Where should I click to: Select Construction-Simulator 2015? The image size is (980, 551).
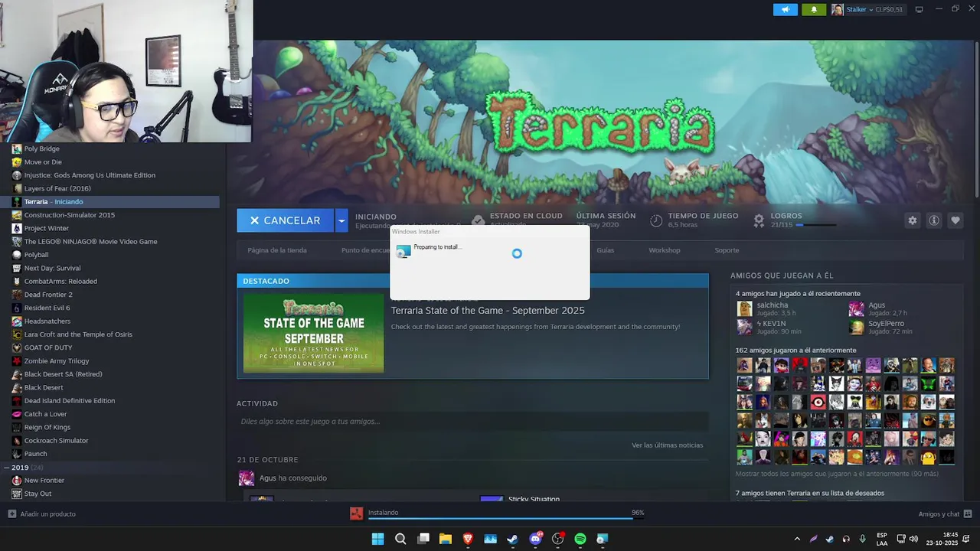(x=70, y=215)
